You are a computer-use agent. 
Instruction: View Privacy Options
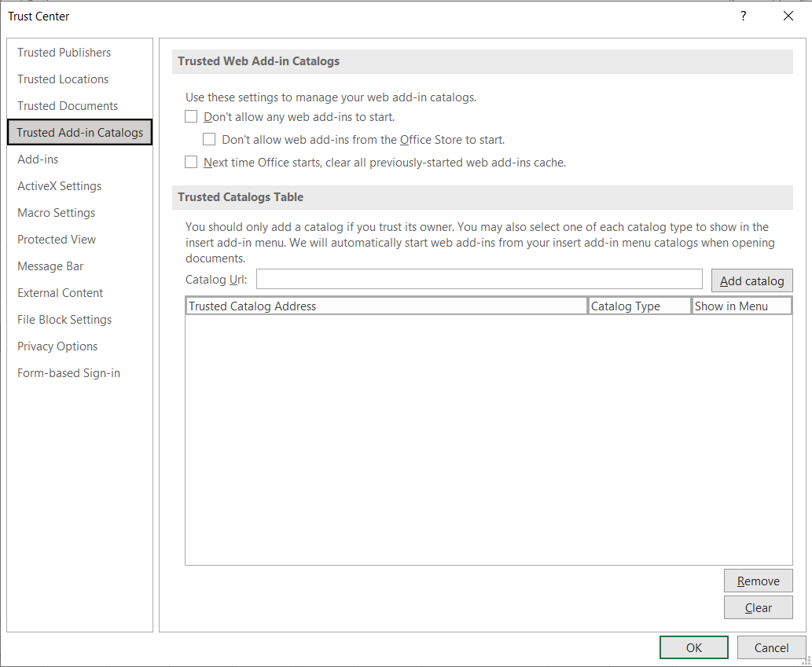[x=57, y=346]
